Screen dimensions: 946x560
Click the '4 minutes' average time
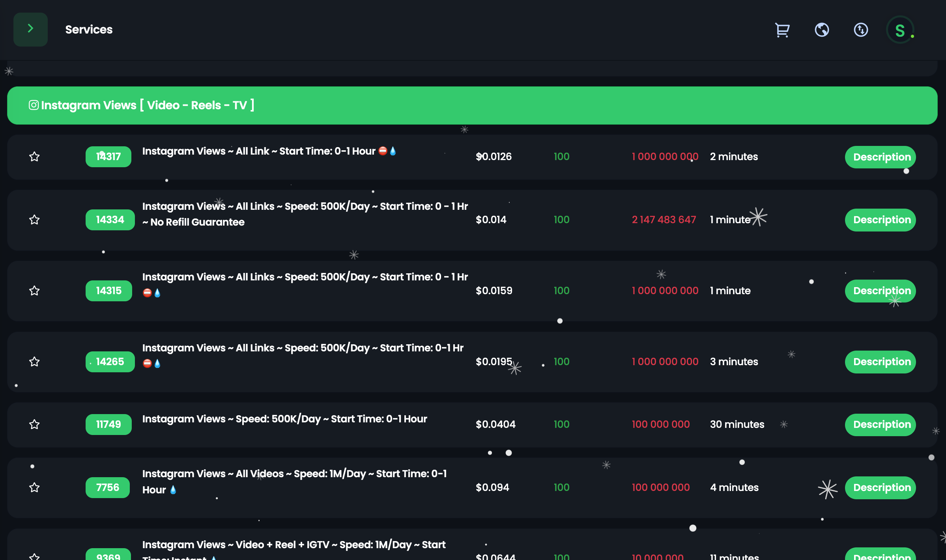coord(734,487)
